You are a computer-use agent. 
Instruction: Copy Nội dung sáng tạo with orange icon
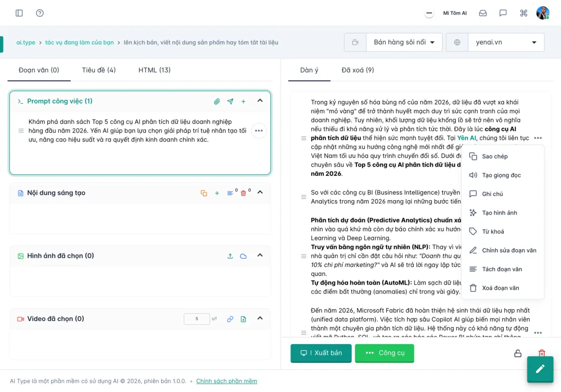pyautogui.click(x=204, y=193)
